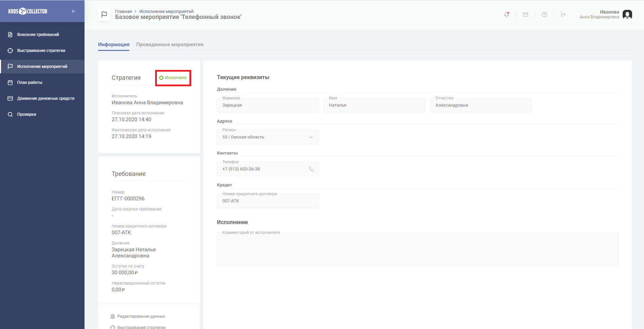
Task: Open Внесение требований in sidebar
Action: (38, 35)
